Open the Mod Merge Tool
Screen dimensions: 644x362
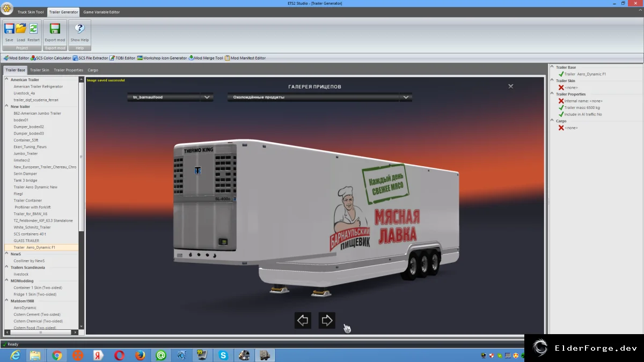coord(206,58)
